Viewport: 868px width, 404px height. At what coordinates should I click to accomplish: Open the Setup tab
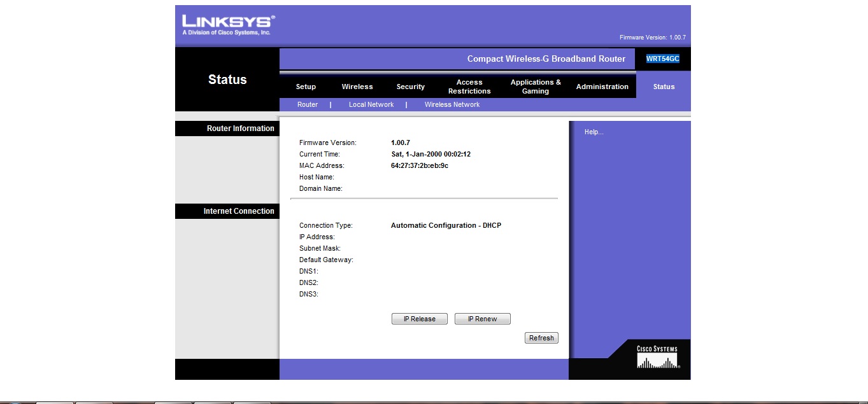[306, 87]
